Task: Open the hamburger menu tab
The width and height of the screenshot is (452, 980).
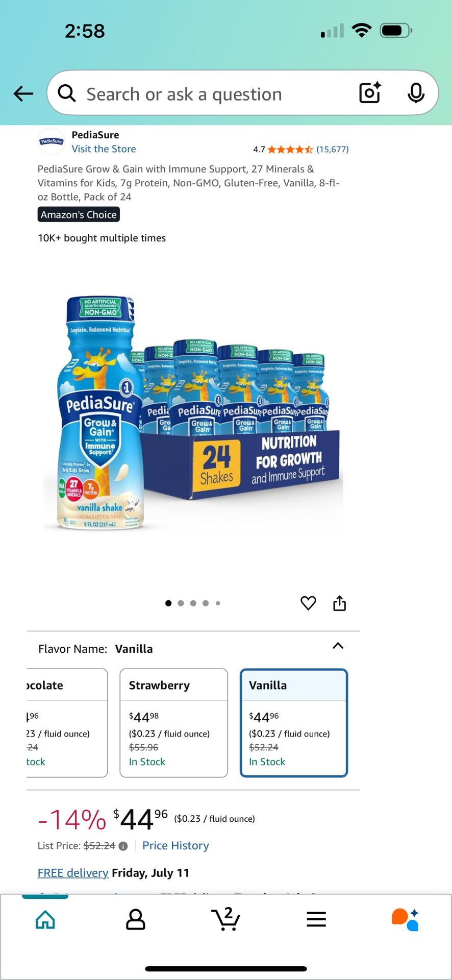Action: pyautogui.click(x=316, y=919)
